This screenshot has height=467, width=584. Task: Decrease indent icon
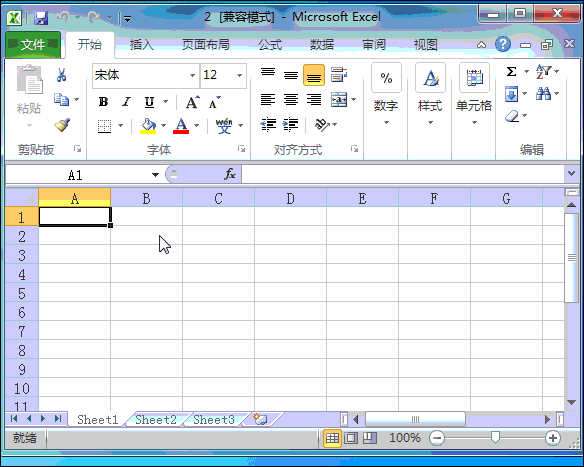point(268,124)
